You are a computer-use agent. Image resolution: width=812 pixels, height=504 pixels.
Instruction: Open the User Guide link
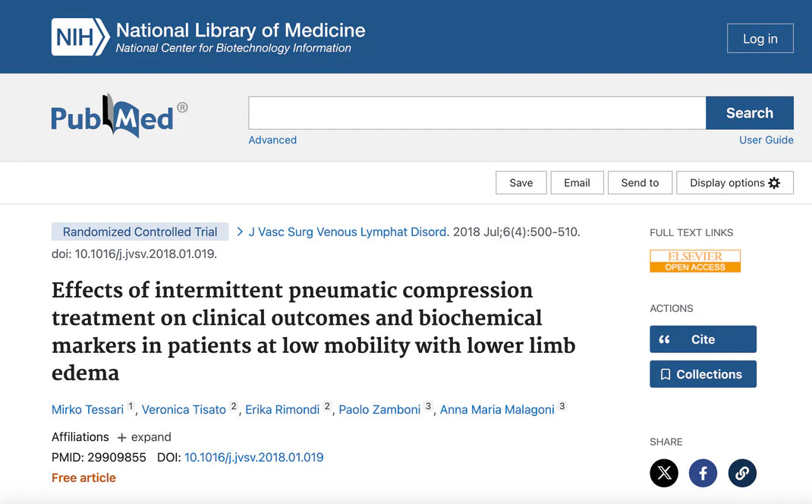click(x=766, y=140)
